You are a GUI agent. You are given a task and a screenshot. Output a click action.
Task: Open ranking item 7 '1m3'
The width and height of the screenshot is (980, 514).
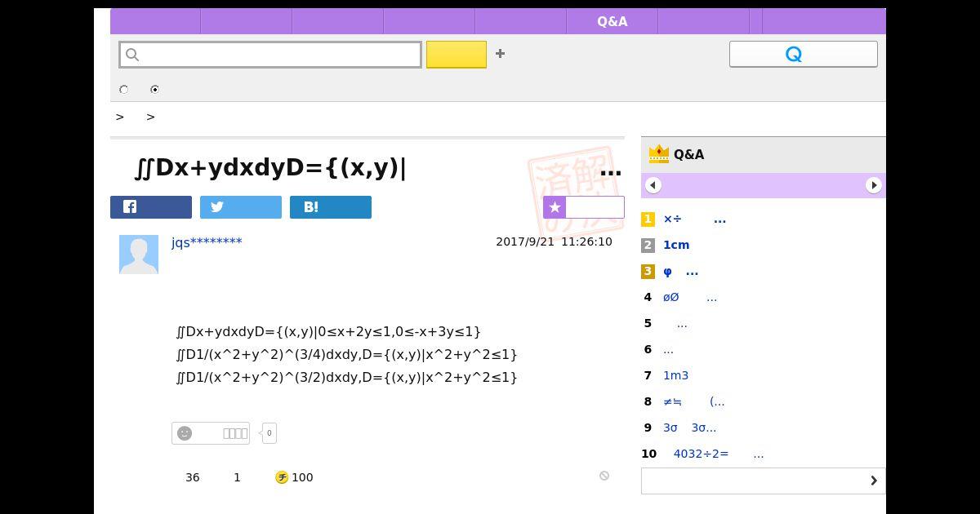tap(675, 375)
